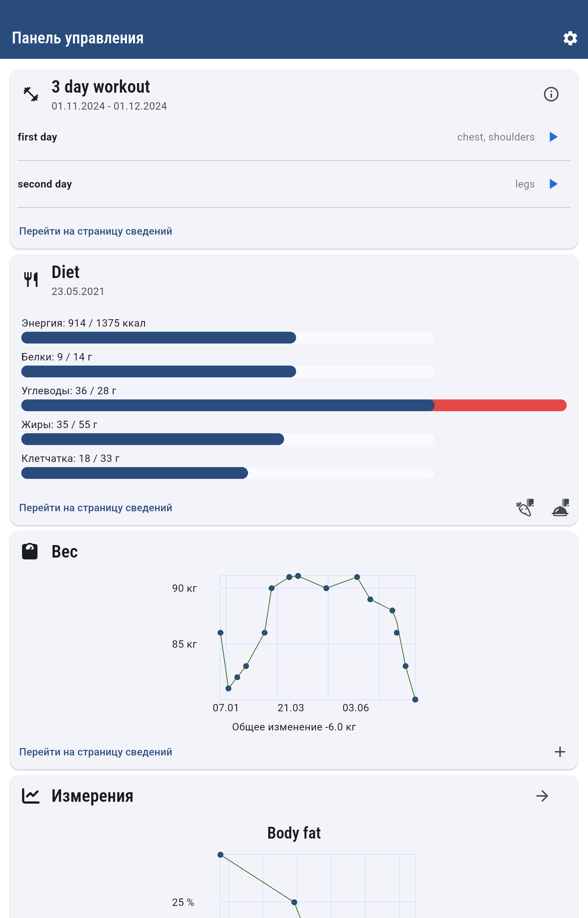Open the weight details page link
This screenshot has width=588, height=918.
click(x=96, y=752)
